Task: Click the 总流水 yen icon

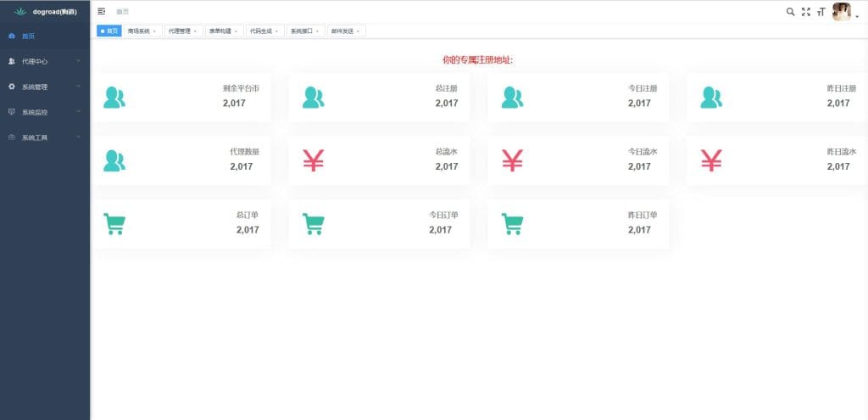Action: pyautogui.click(x=313, y=160)
